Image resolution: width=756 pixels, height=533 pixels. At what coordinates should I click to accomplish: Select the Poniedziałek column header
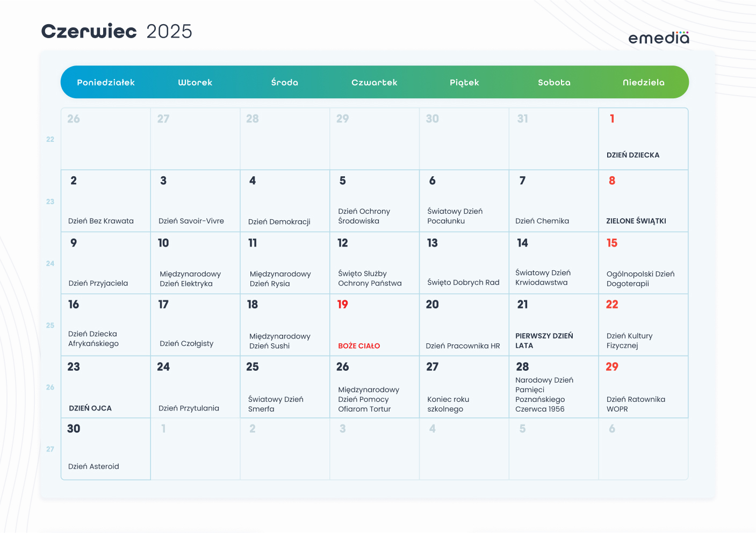pos(106,82)
